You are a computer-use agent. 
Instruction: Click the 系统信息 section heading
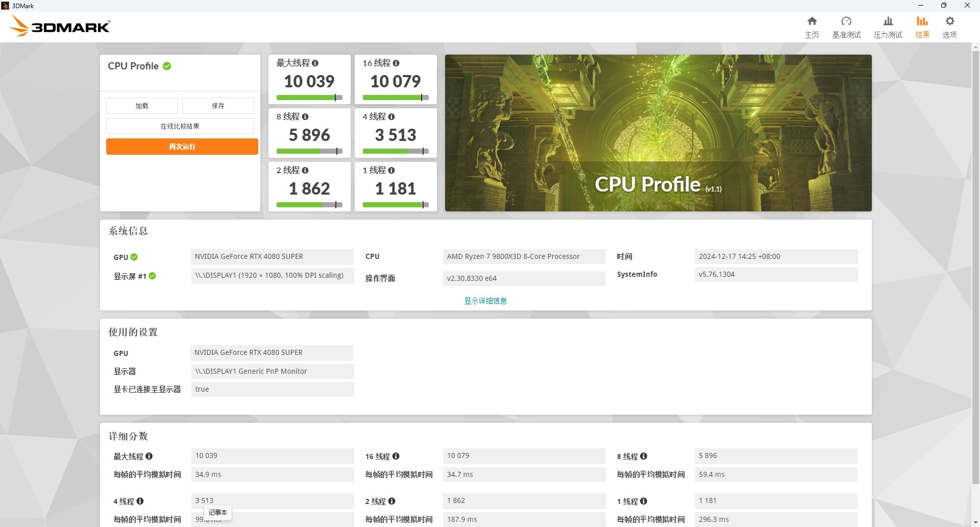(128, 231)
